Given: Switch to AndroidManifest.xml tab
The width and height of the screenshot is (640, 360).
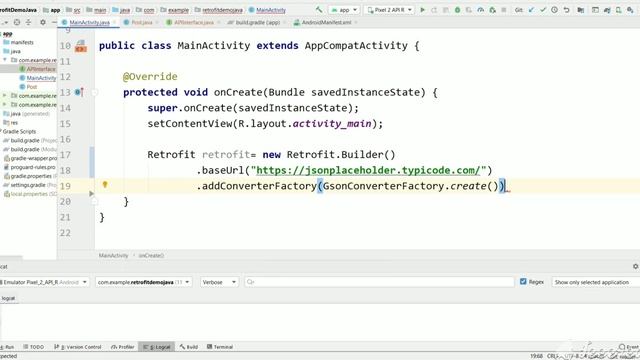Looking at the screenshot, I should [326, 22].
